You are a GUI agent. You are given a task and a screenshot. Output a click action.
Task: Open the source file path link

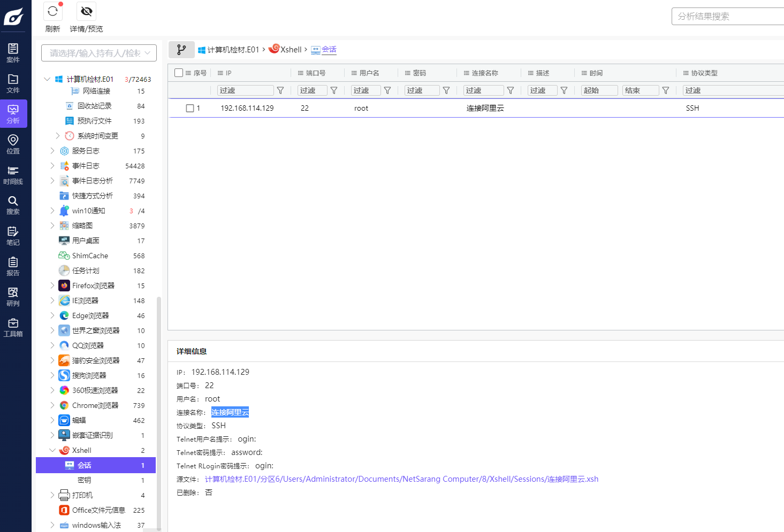(401, 479)
